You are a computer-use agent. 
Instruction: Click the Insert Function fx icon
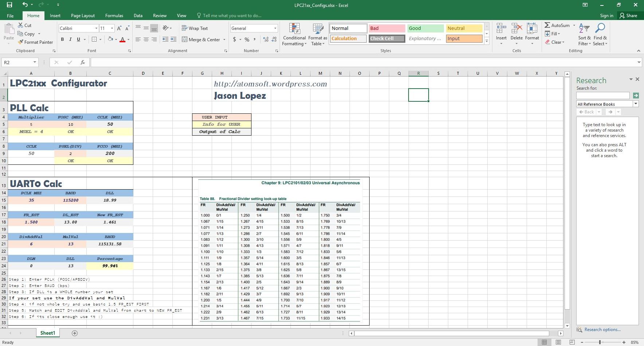point(83,62)
